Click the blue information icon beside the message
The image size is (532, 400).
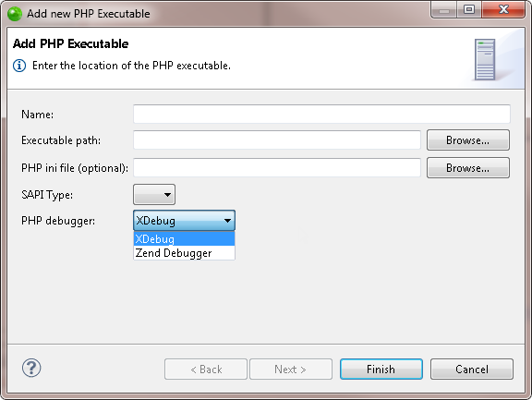[19, 66]
